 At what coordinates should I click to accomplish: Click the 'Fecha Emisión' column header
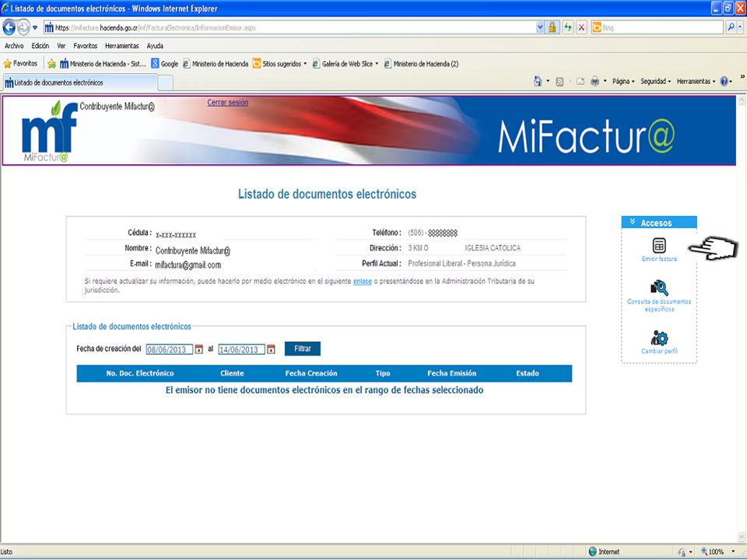pos(451,373)
